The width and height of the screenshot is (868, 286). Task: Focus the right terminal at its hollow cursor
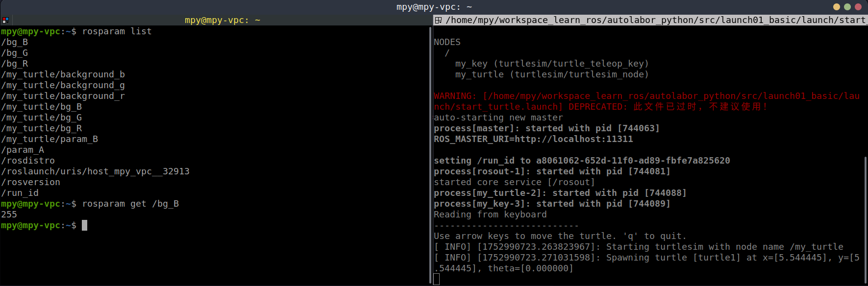437,279
